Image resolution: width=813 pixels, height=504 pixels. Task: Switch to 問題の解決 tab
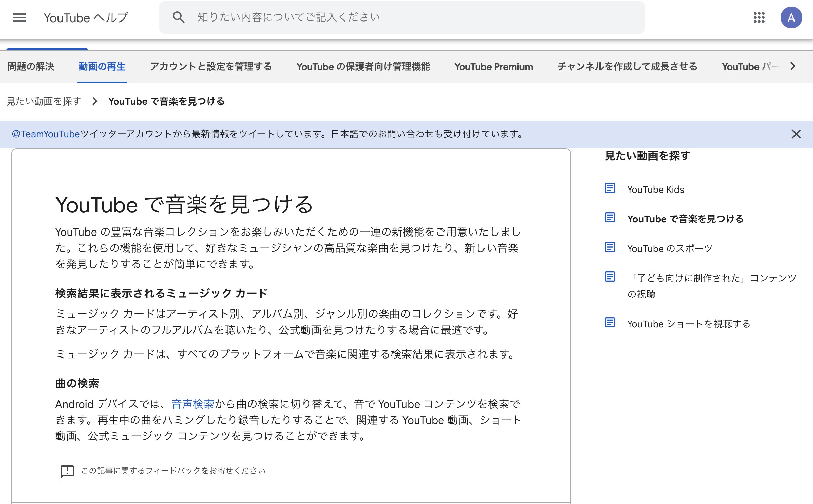coord(31,67)
